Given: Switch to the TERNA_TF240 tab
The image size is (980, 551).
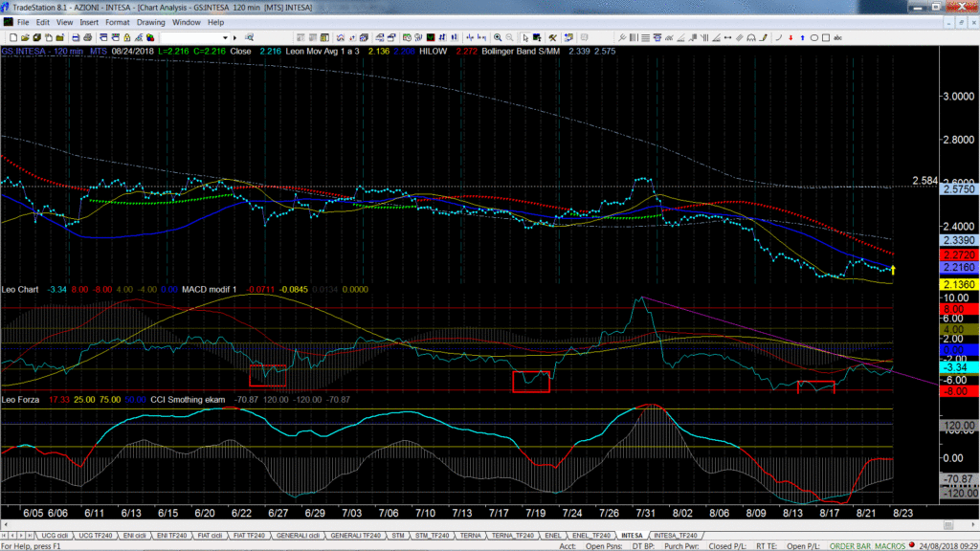Looking at the screenshot, I should click(513, 536).
